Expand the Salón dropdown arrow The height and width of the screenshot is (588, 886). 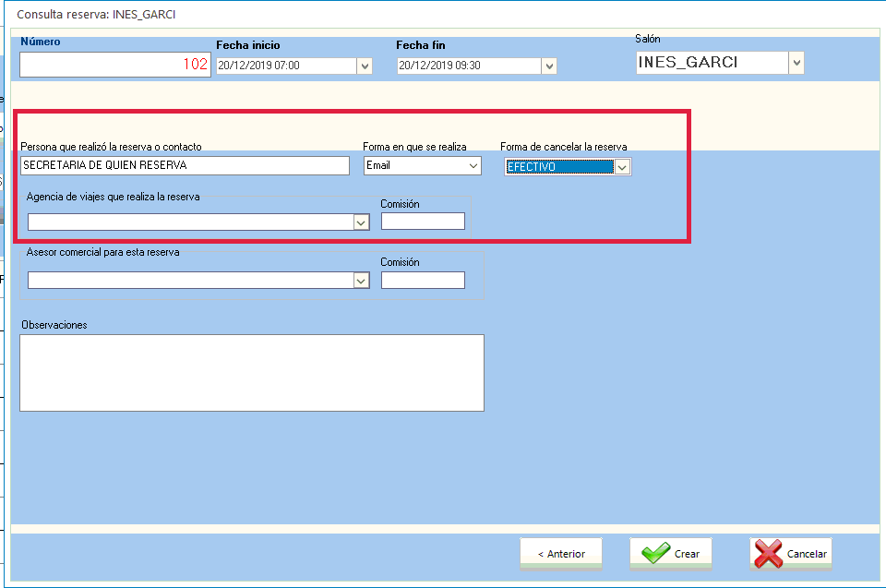(x=796, y=63)
